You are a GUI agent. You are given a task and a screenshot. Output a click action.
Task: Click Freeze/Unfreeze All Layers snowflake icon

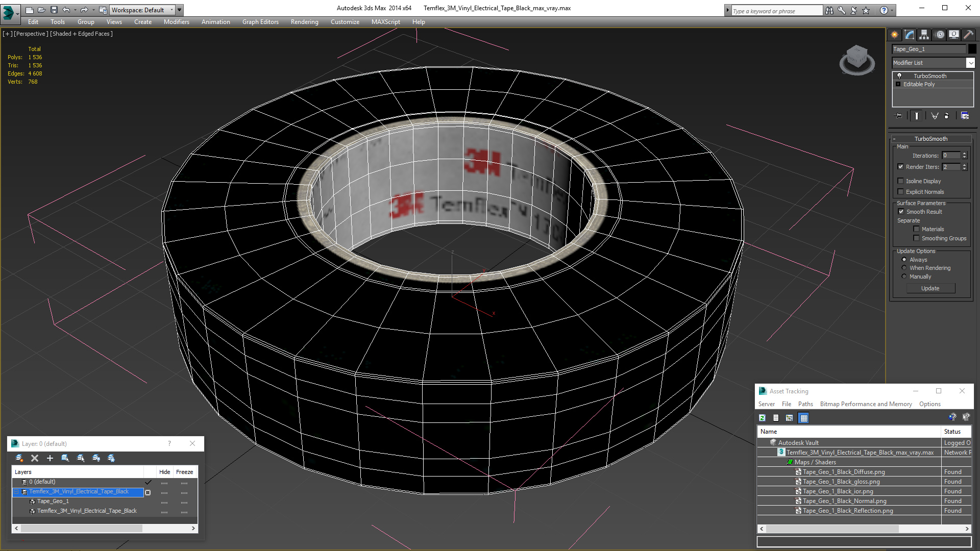[x=111, y=458]
